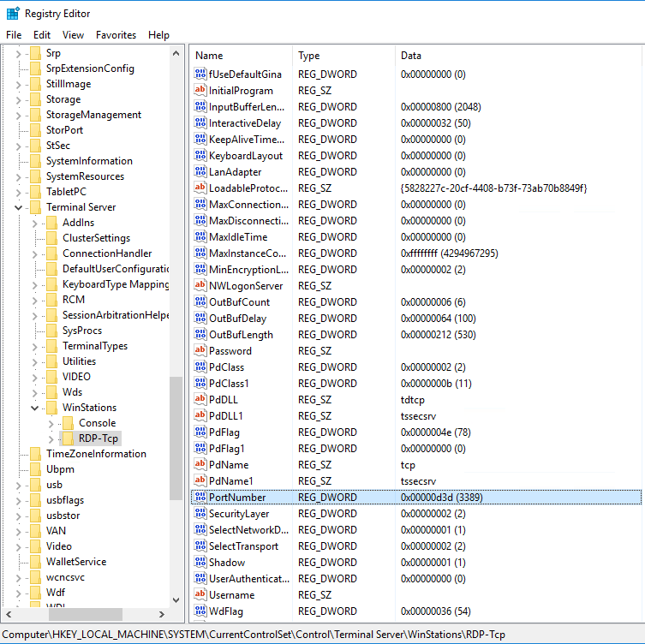
Task: Click the string icon beside PdDLL value
Action: point(200,400)
